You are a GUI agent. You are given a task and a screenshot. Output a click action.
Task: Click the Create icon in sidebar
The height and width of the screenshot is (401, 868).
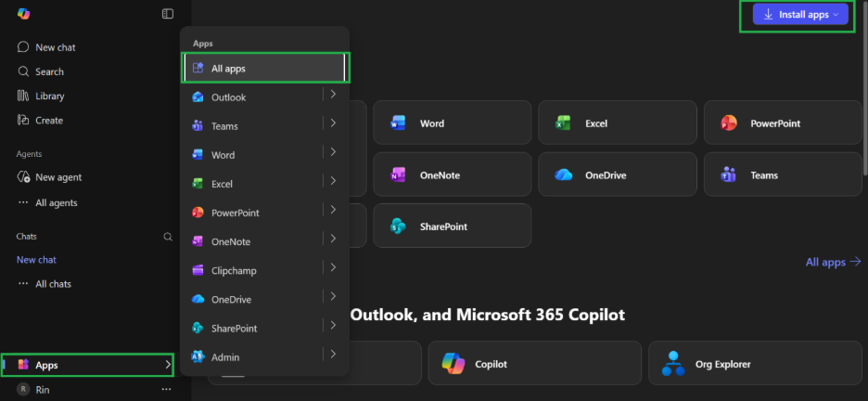tap(22, 120)
